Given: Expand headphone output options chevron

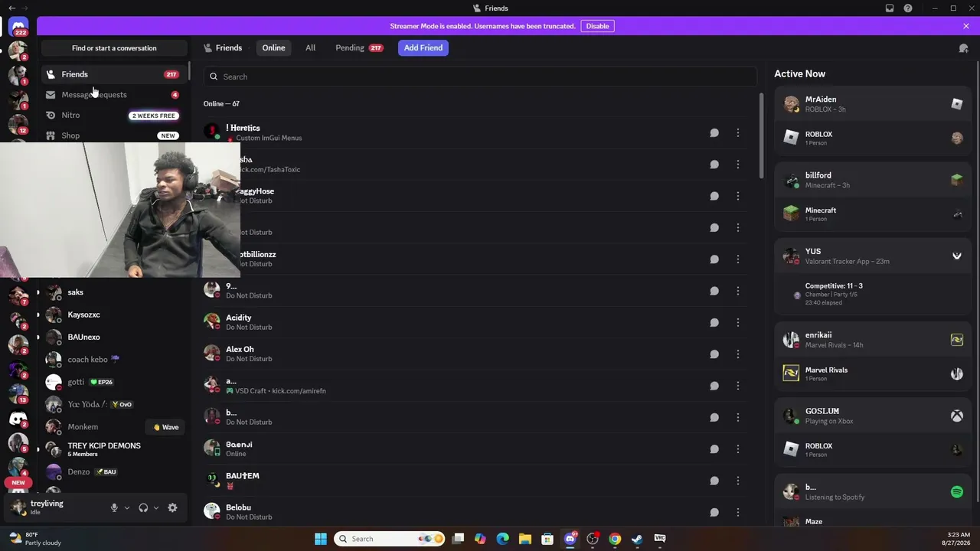Looking at the screenshot, I should tap(156, 507).
